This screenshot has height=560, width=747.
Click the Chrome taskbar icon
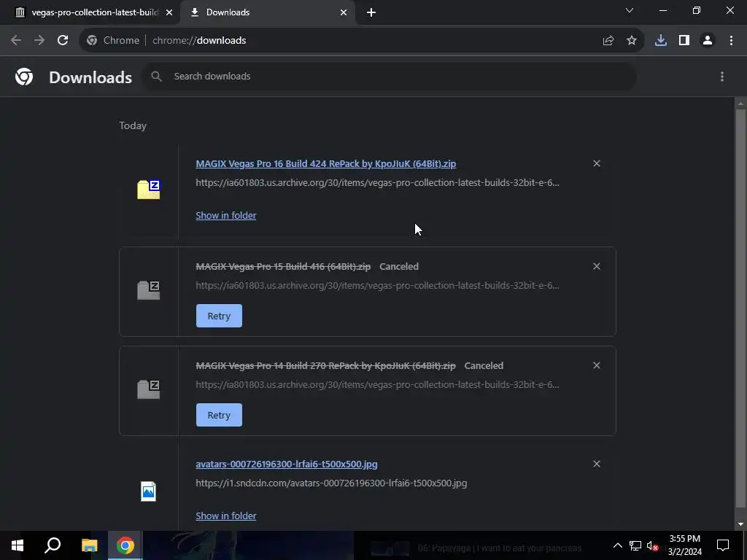coord(125,545)
